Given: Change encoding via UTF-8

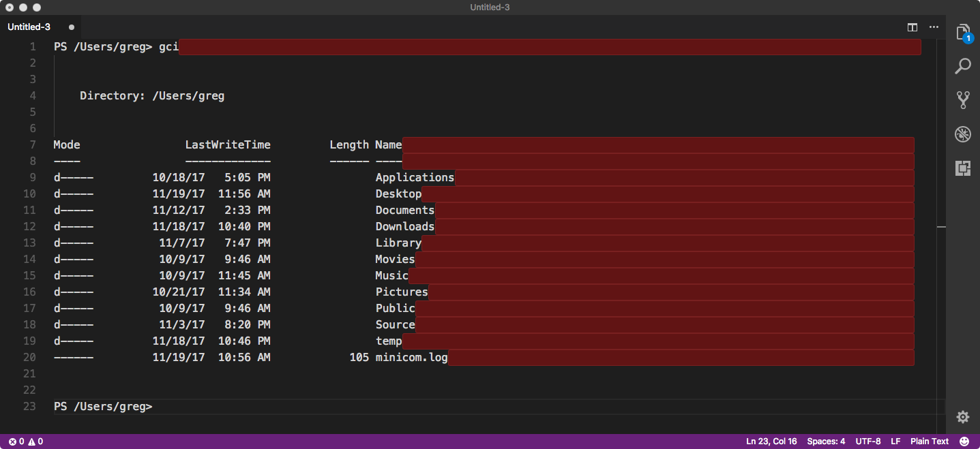Looking at the screenshot, I should point(868,442).
